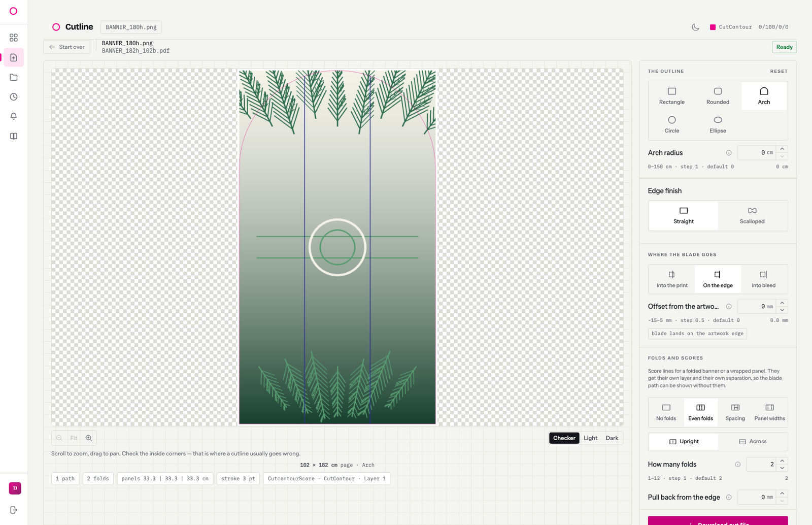The height and width of the screenshot is (525, 812).
Task: Select the Ellipse outline shape
Action: tap(718, 124)
